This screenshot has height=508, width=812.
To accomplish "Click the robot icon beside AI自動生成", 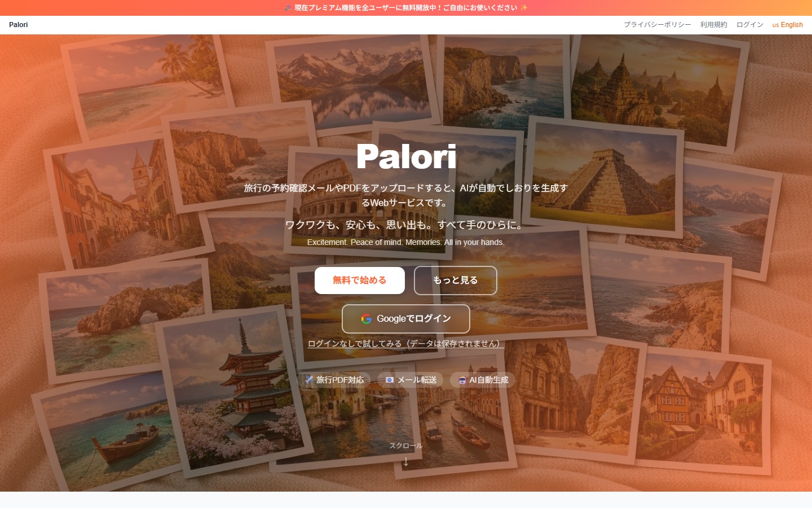I will pyautogui.click(x=462, y=380).
